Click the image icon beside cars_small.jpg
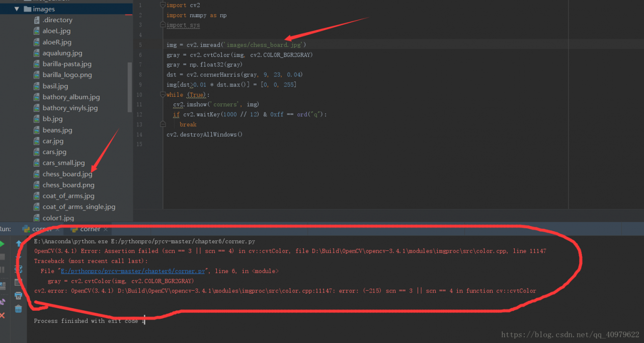This screenshot has width=644, height=343. 37,163
